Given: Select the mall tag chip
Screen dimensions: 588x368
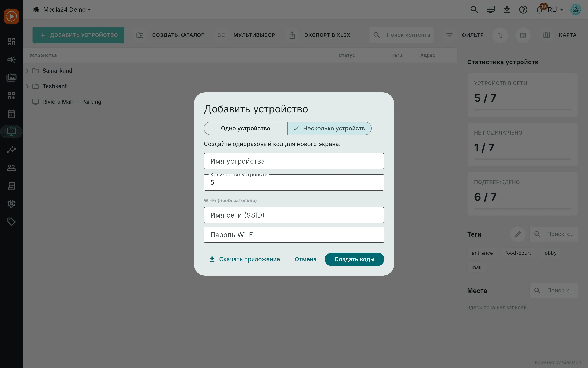Looking at the screenshot, I should pyautogui.click(x=476, y=267).
